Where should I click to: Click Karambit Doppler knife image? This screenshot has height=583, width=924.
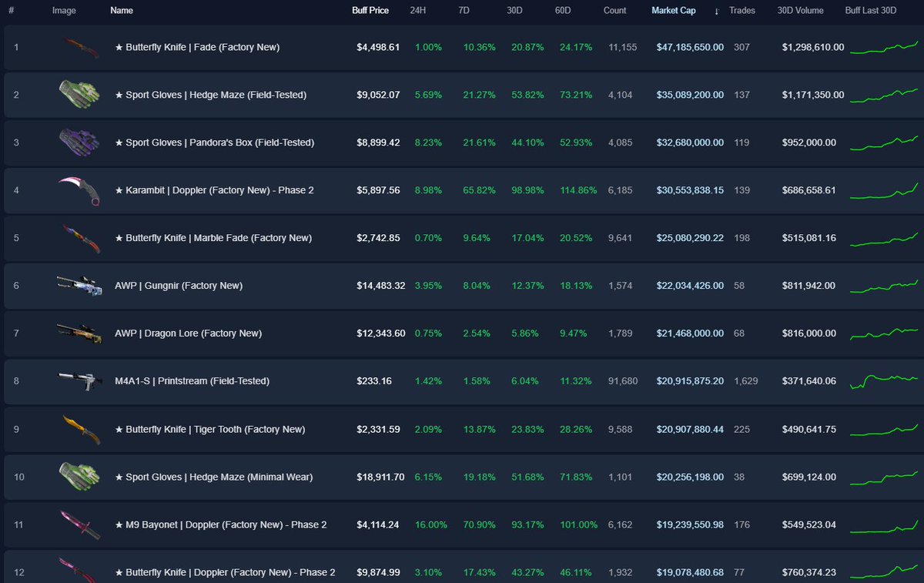click(x=79, y=190)
